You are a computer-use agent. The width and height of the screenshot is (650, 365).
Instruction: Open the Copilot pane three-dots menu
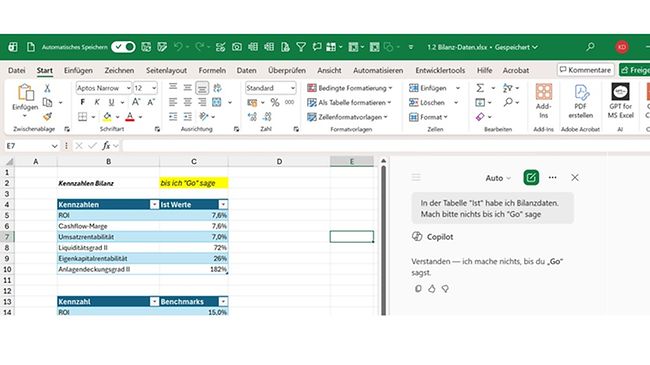553,178
